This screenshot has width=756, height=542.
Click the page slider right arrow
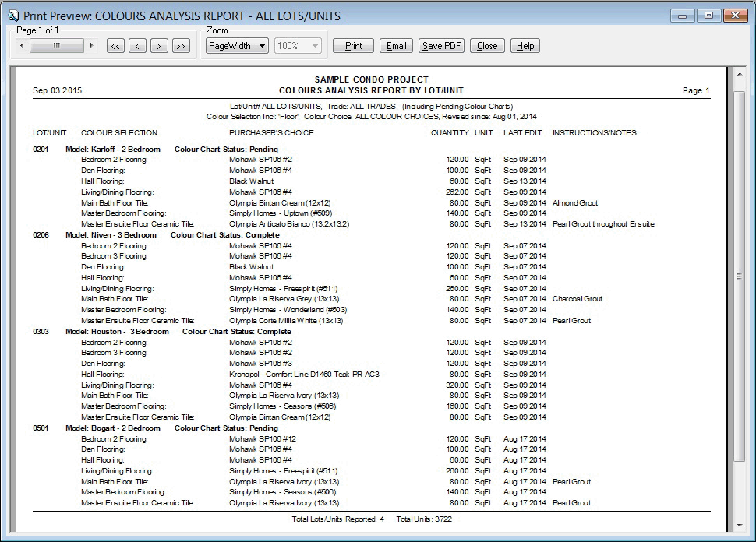[92, 46]
